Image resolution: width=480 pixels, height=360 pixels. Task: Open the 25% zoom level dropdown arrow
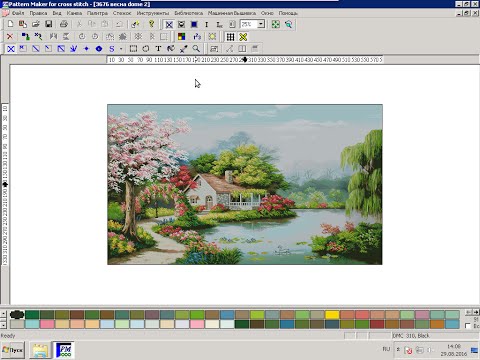(x=261, y=24)
